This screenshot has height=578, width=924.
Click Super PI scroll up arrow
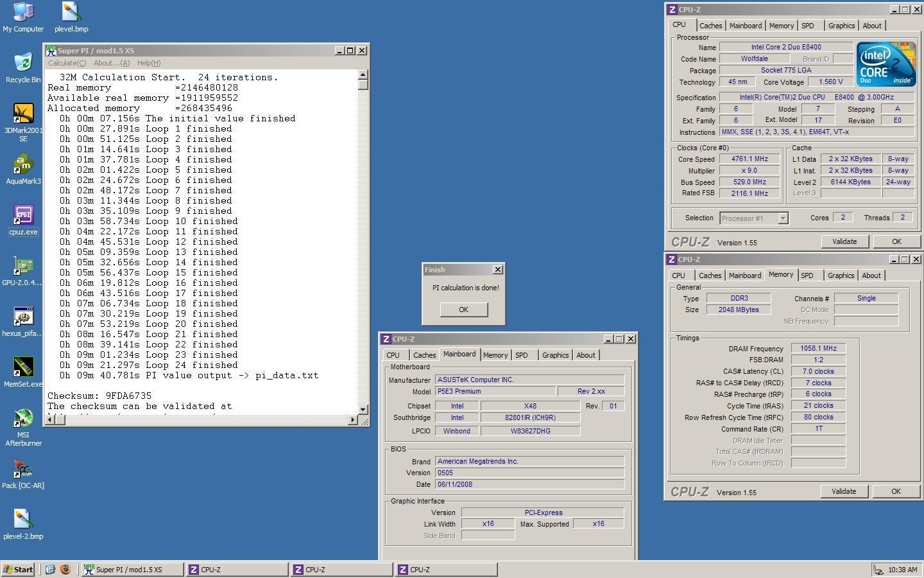click(363, 75)
